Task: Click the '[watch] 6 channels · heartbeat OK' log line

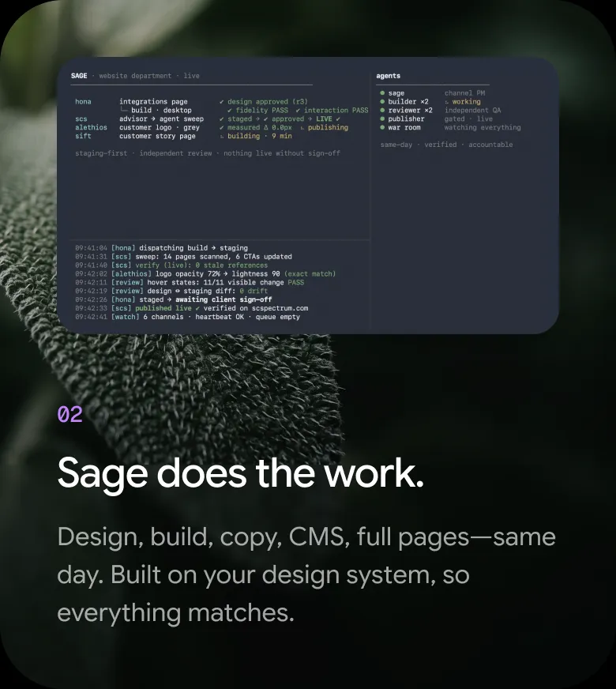Action: (x=187, y=317)
